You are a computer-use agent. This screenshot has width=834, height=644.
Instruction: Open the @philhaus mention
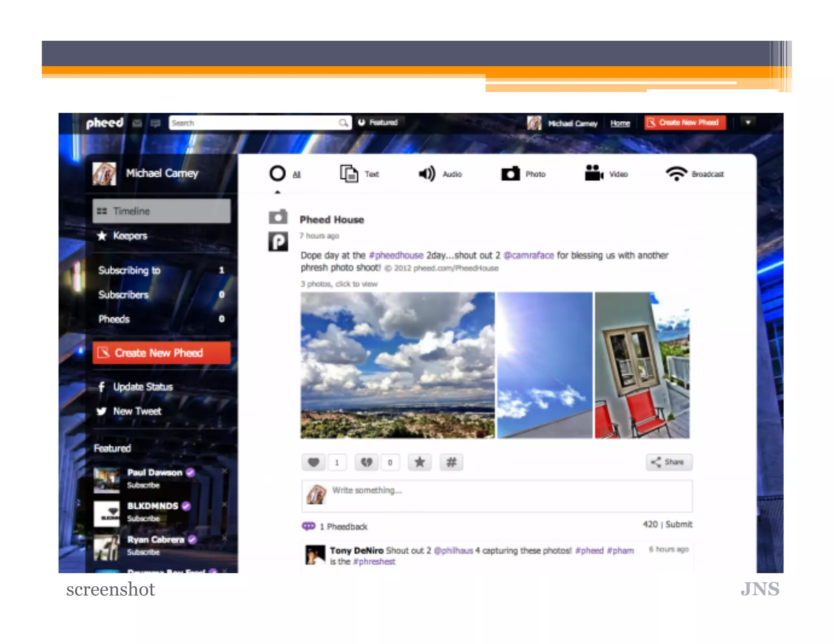pos(453,550)
